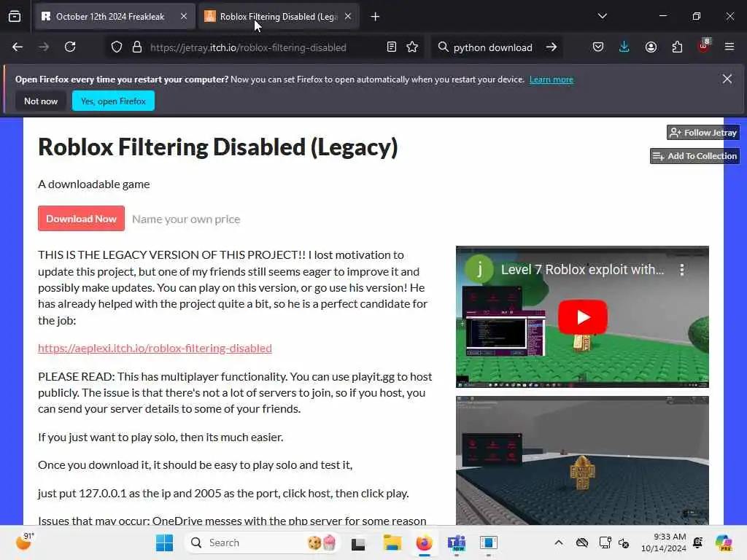Open uBlock extension icon with badge

pyautogui.click(x=704, y=46)
